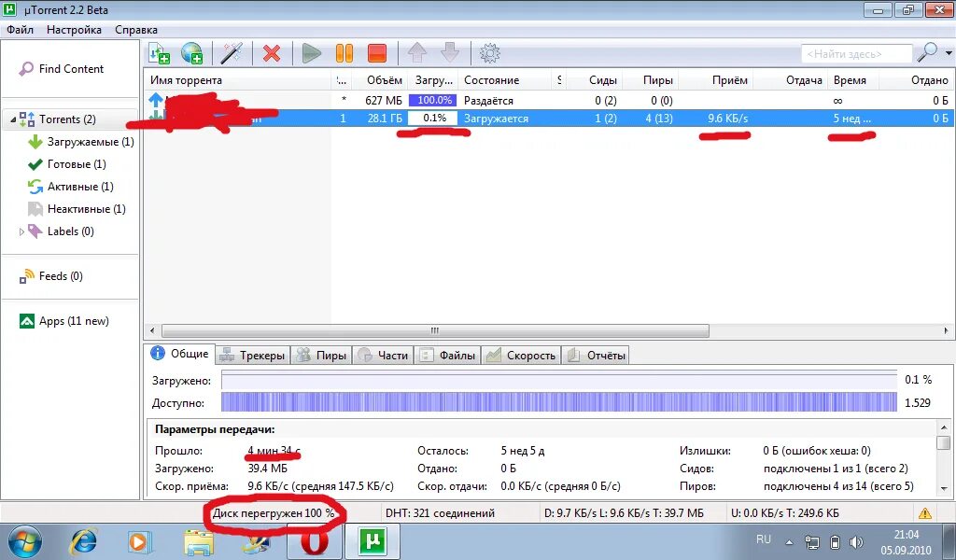Viewport: 956px width, 560px height.
Task: Click the Доступно availability bar
Action: [559, 403]
